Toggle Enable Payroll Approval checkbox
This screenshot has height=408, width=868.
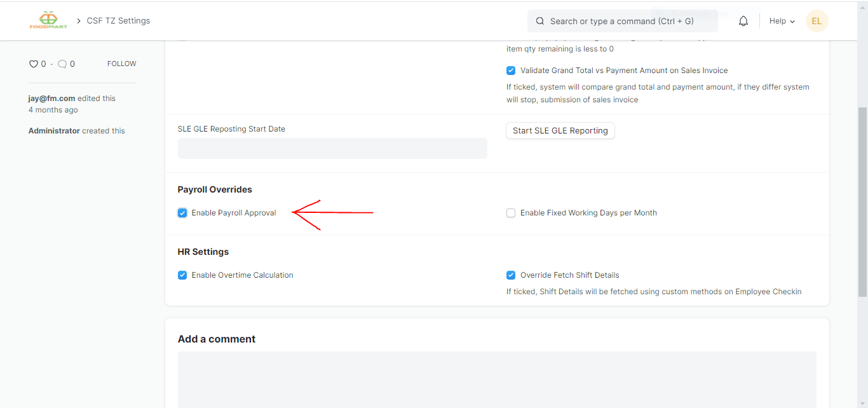[x=182, y=213]
